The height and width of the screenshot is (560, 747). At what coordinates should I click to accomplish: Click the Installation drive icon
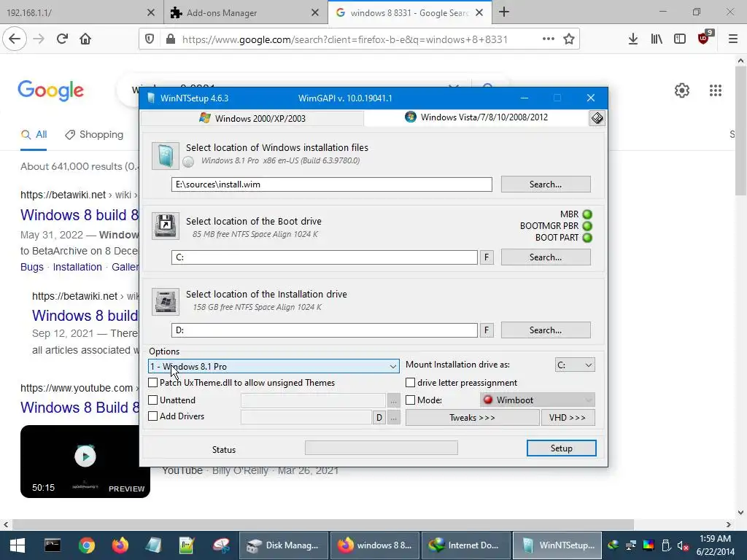(166, 301)
